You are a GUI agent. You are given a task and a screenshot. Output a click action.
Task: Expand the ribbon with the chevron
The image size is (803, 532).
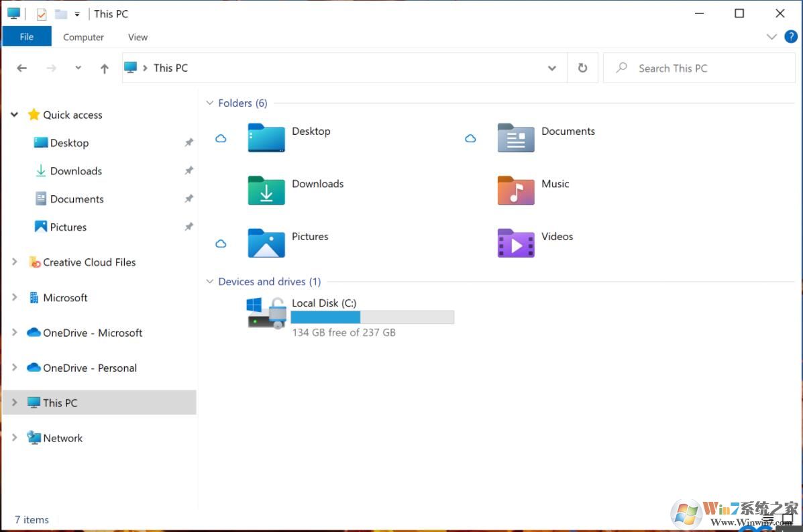click(771, 37)
